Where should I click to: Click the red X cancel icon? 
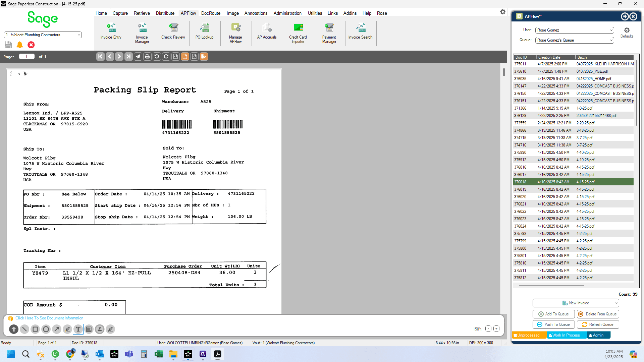[31, 45]
